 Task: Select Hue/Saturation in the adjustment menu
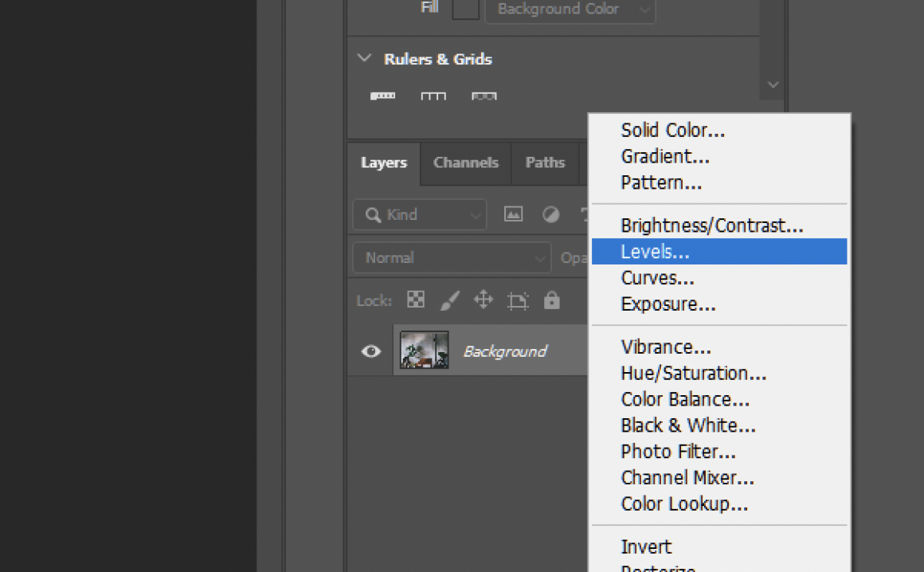click(693, 372)
